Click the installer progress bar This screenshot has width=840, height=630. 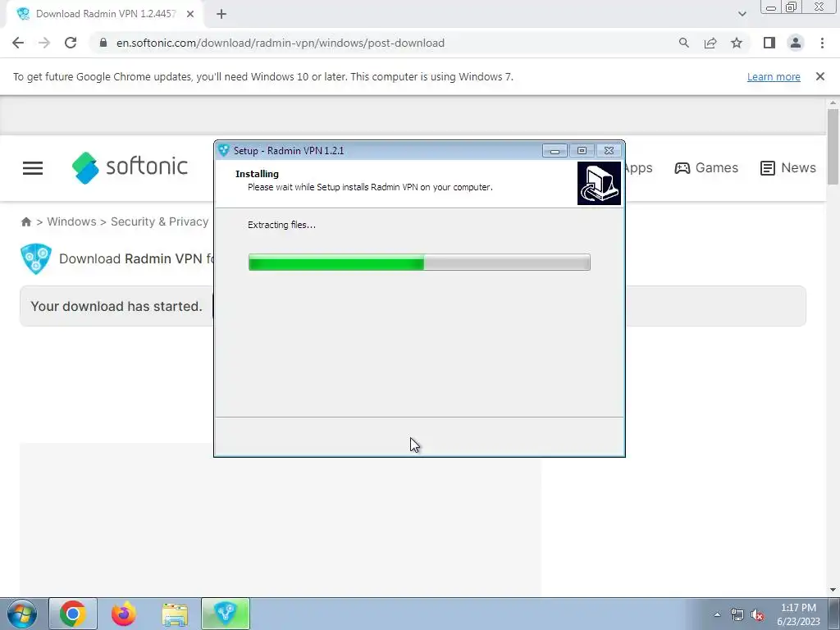[419, 262]
